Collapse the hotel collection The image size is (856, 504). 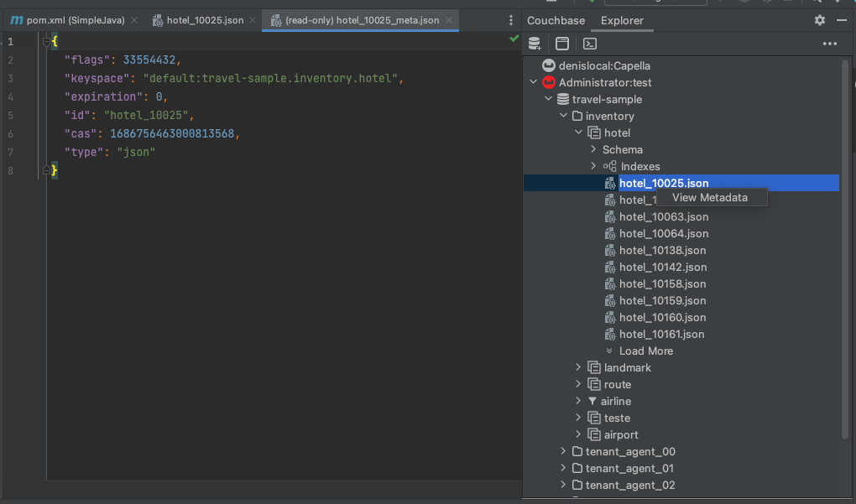coord(579,132)
